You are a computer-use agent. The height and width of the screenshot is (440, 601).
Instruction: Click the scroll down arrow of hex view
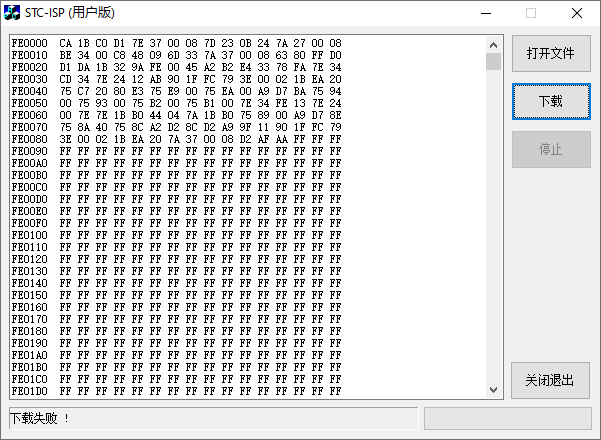click(493, 390)
